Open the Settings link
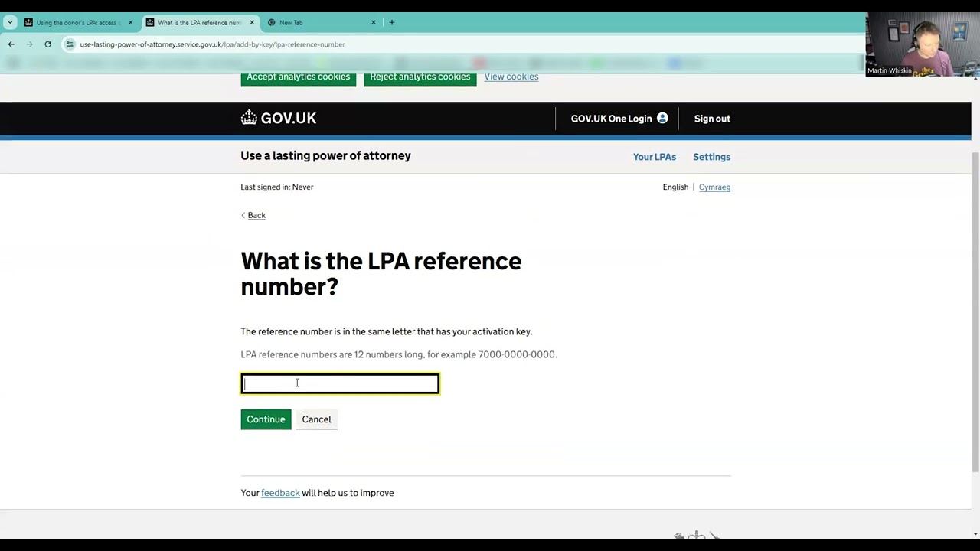The width and height of the screenshot is (980, 551). (711, 157)
